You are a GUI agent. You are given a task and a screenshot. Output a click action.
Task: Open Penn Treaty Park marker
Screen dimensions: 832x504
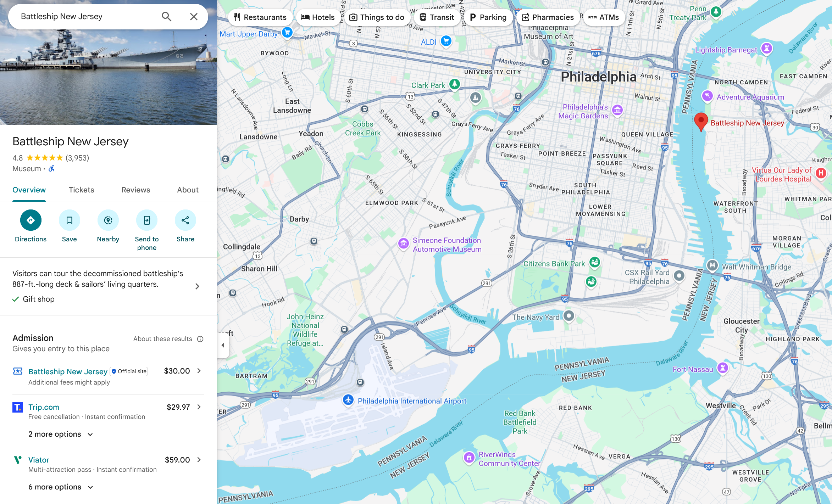pyautogui.click(x=716, y=12)
